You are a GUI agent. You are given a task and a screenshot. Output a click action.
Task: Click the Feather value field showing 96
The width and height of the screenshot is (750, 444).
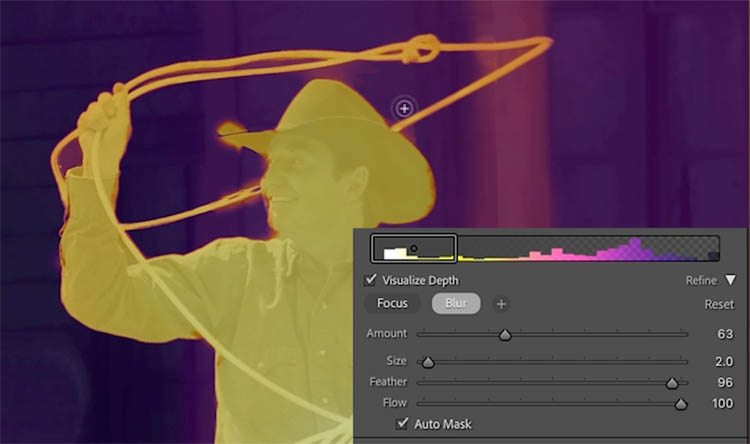click(726, 382)
